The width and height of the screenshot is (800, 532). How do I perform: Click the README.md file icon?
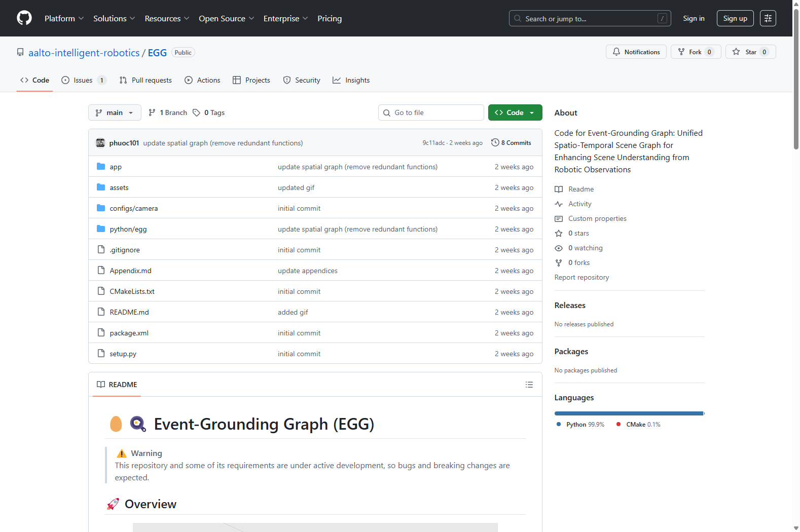click(x=101, y=312)
